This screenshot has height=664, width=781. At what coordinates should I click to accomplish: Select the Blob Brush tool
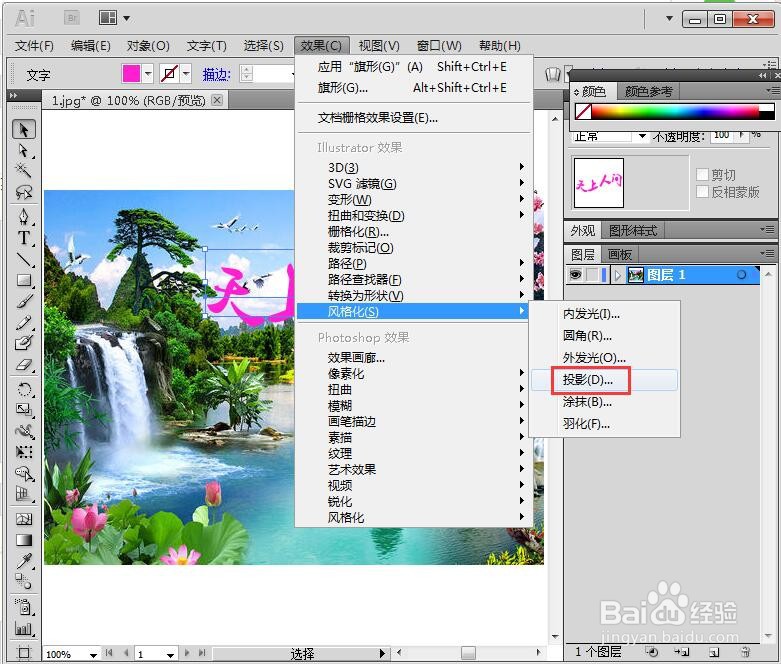(x=23, y=344)
